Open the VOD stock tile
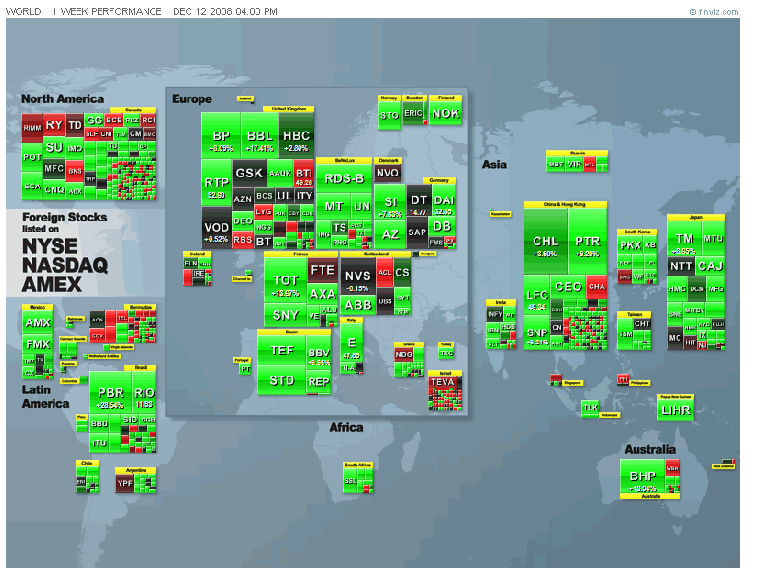The height and width of the screenshot is (585, 757). point(216,228)
